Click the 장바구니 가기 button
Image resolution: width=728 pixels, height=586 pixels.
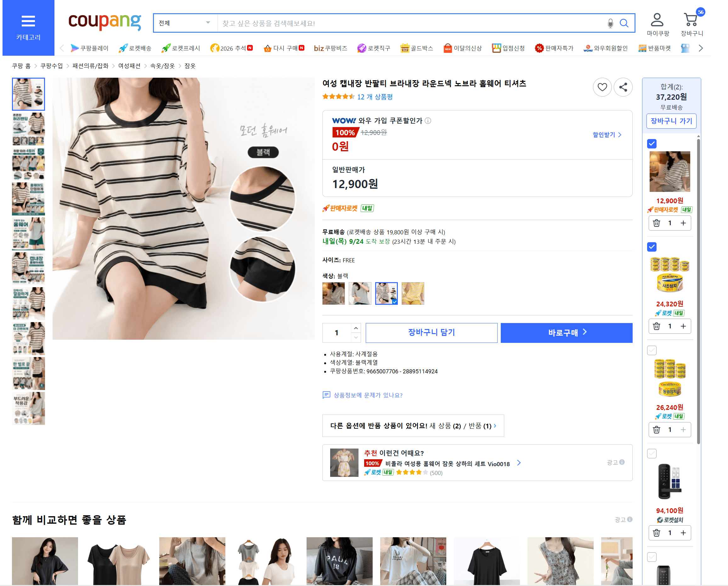coord(671,121)
